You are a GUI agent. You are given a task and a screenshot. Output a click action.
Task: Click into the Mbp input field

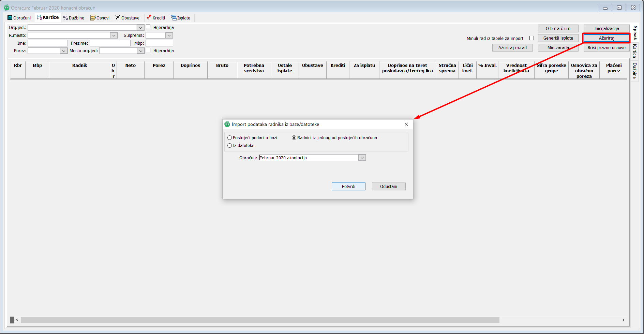[x=159, y=43]
